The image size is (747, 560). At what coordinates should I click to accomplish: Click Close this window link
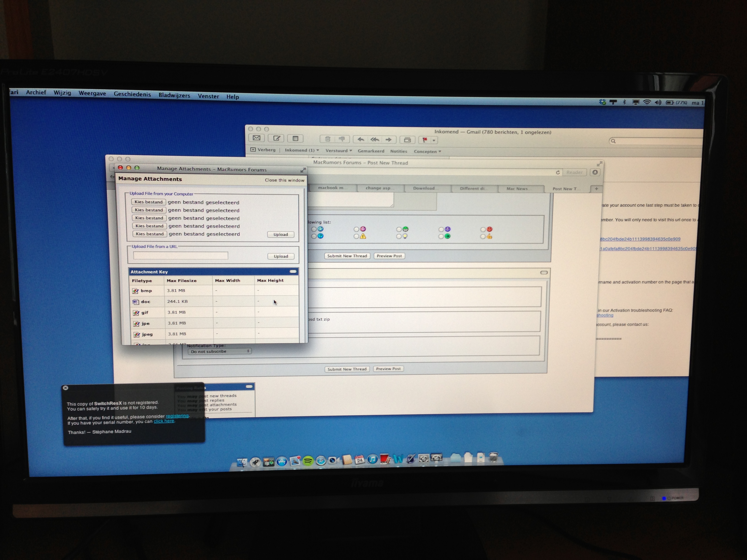(285, 180)
